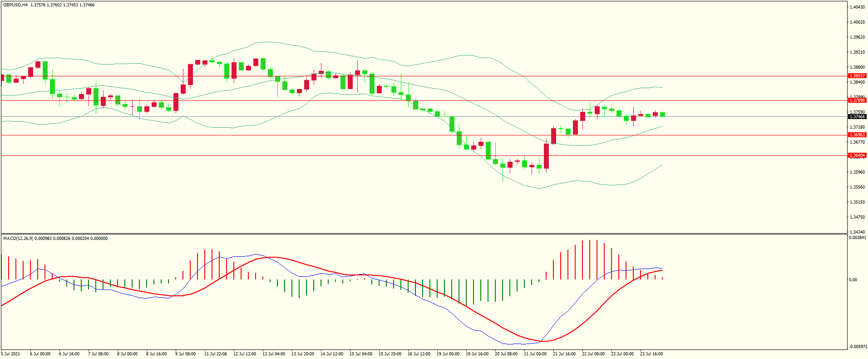The height and width of the screenshot is (359, 868).
Task: Click the 23 Jul 16:00 time label
Action: (x=651, y=354)
